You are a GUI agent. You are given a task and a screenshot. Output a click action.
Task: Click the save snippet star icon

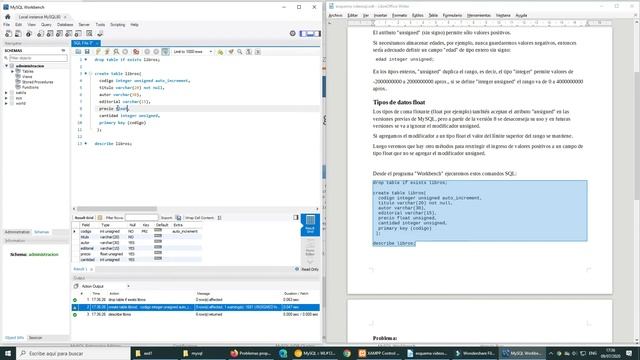click(220, 52)
